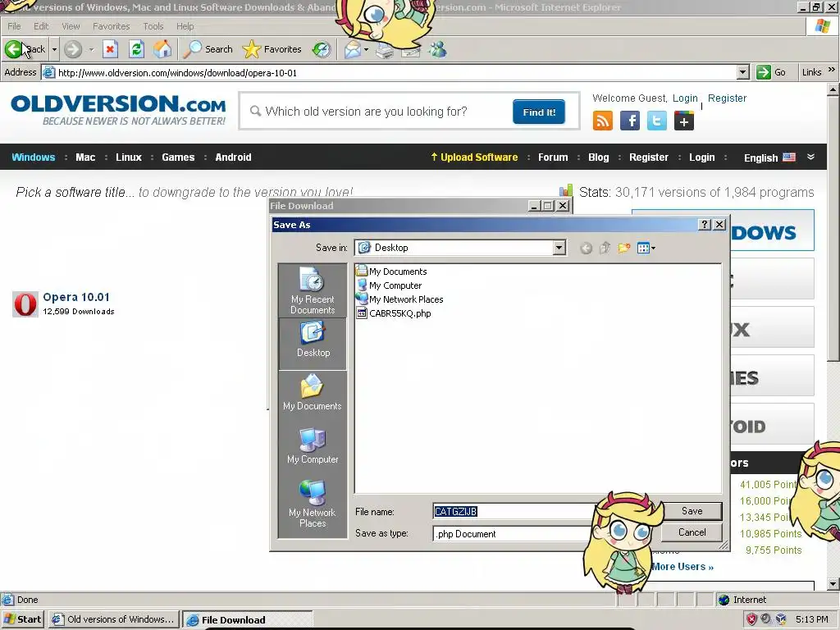Select the Games nav tab
Image resolution: width=840 pixels, height=630 pixels.
(x=178, y=157)
